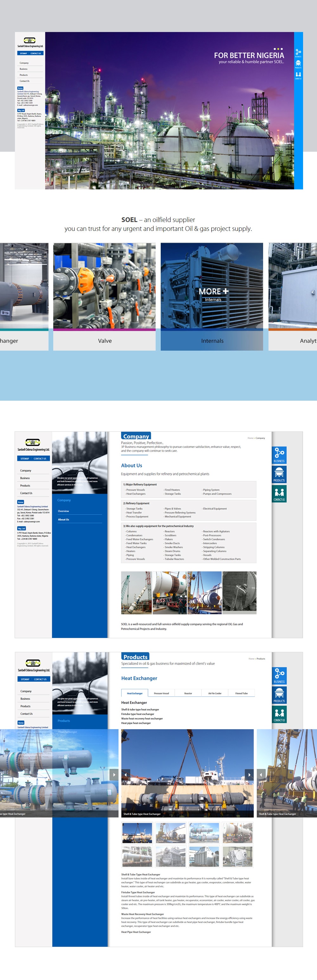Screen dimensions: 317x980
Task: Open the Products icon on the Company page
Action: [279, 474]
